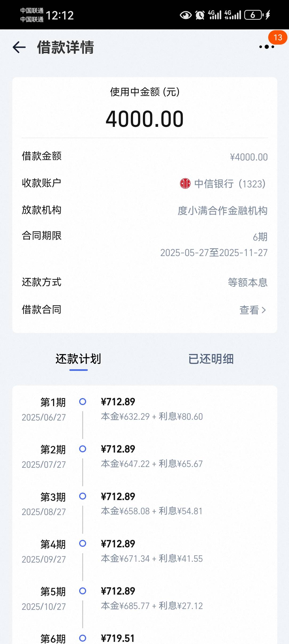
Task: Tap the 4000.00 amount in use
Action: pyautogui.click(x=144, y=119)
